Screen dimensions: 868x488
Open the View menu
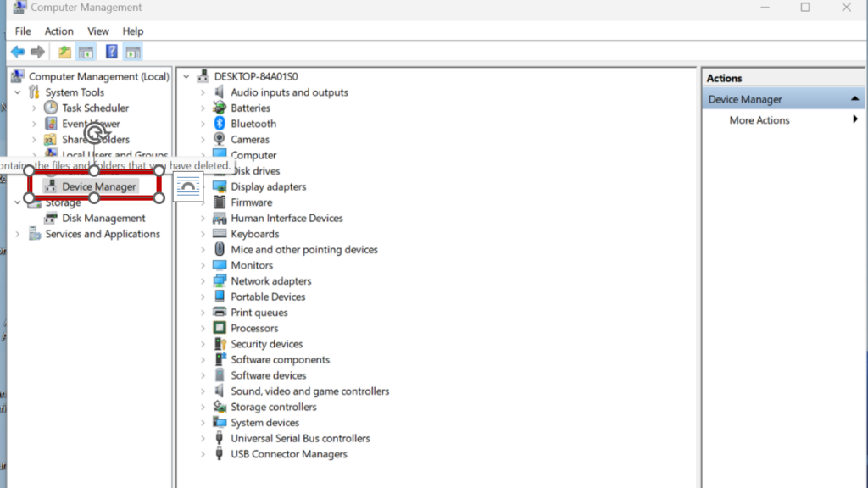(98, 31)
